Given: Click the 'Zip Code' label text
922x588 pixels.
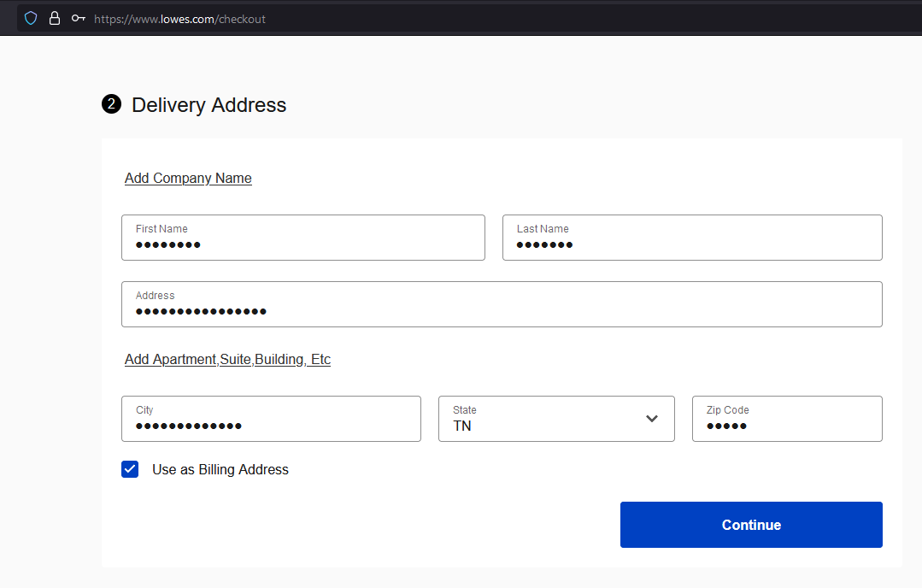Looking at the screenshot, I should [x=727, y=410].
